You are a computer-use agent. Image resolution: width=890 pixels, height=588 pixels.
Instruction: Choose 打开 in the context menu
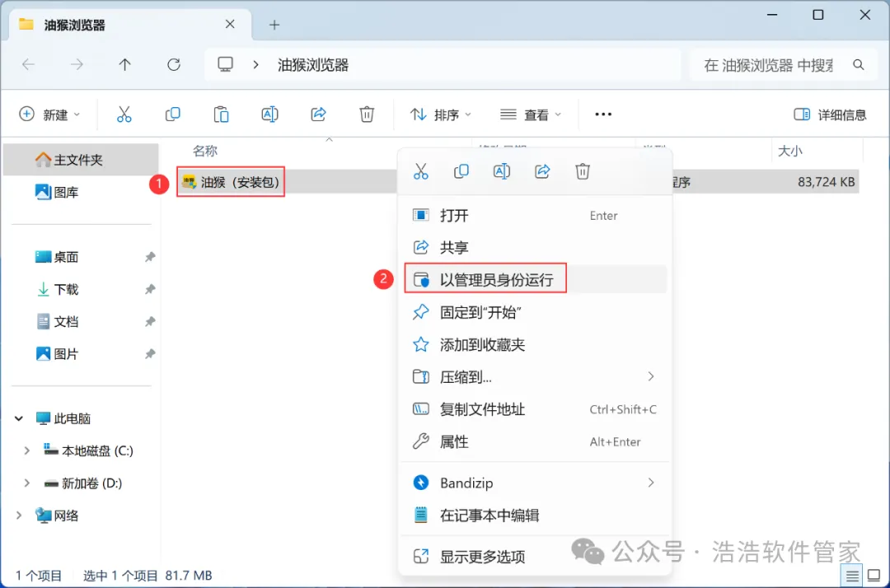535,216
